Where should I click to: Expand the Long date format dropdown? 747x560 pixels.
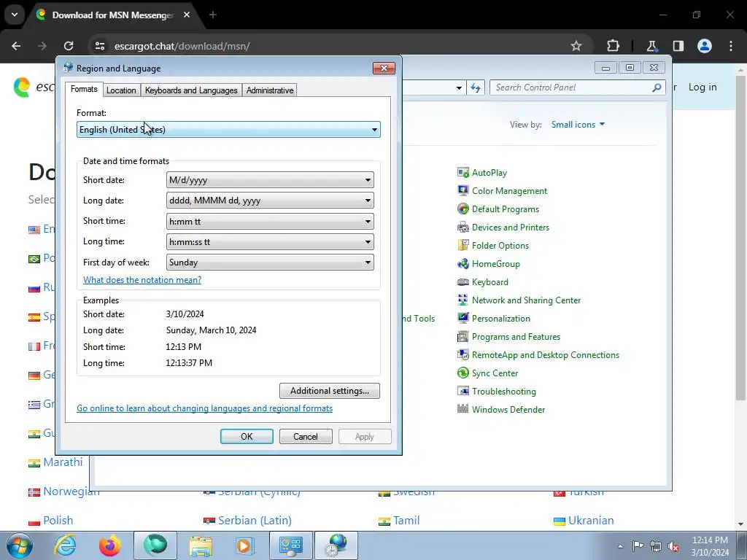coord(270,201)
